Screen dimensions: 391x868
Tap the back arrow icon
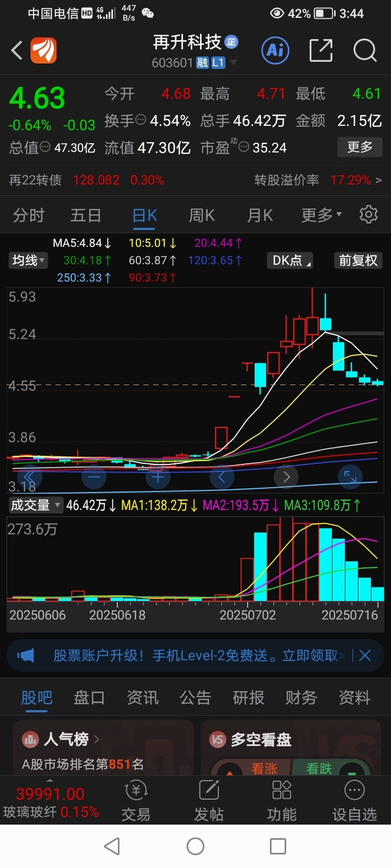(17, 50)
